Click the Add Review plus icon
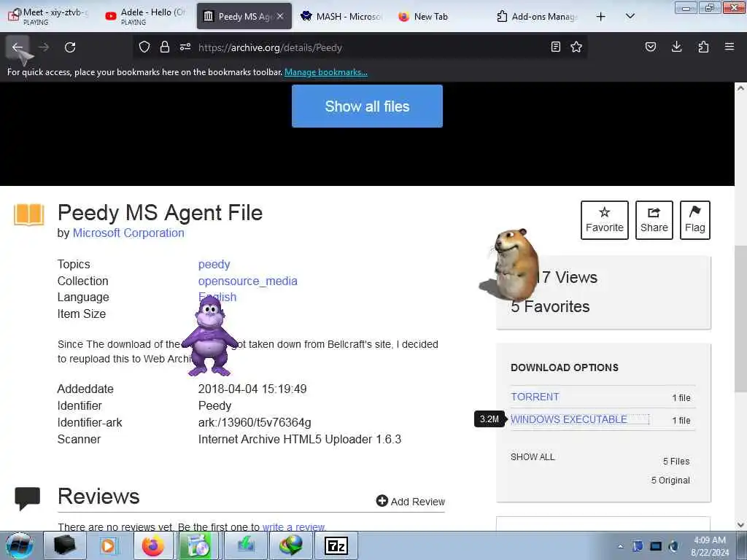Image resolution: width=747 pixels, height=560 pixels. 382,501
